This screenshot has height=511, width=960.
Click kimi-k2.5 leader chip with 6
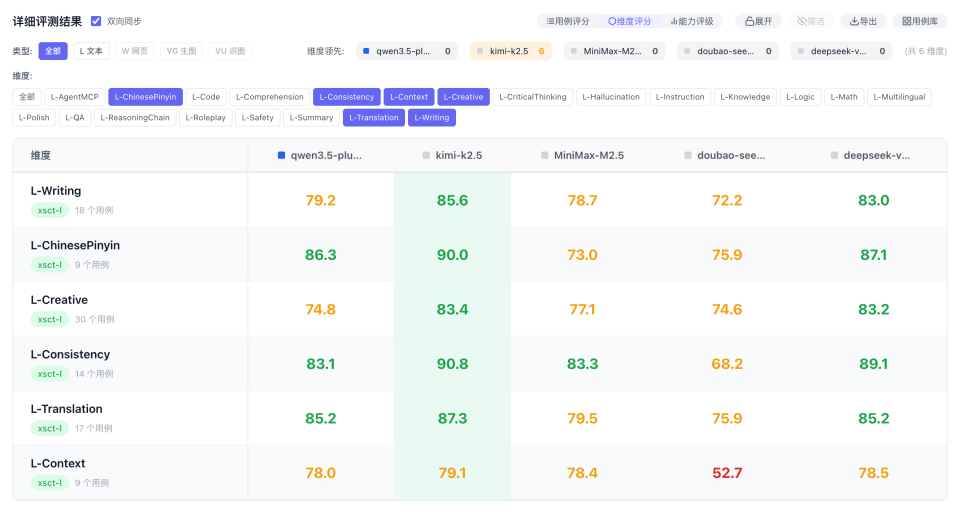[x=511, y=51]
